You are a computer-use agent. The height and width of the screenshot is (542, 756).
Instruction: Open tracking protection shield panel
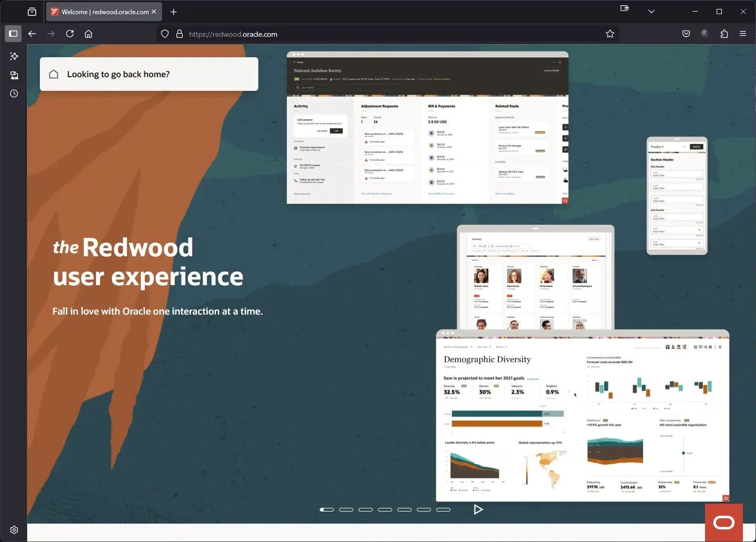(x=165, y=34)
